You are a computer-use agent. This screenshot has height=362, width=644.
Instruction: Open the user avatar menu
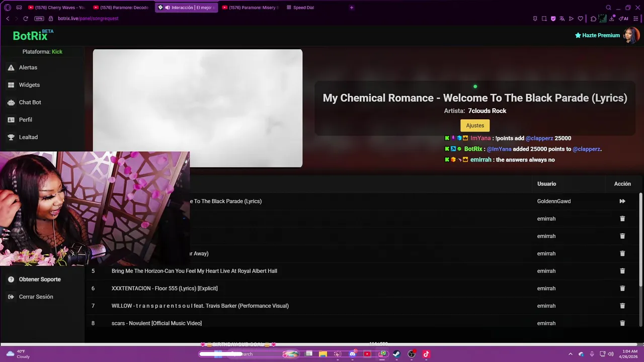point(631,35)
